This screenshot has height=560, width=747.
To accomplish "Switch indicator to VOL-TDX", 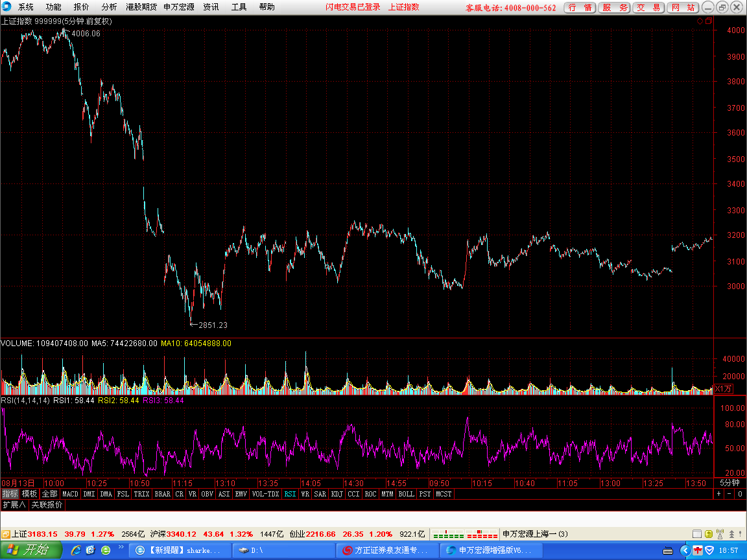I will (x=265, y=494).
